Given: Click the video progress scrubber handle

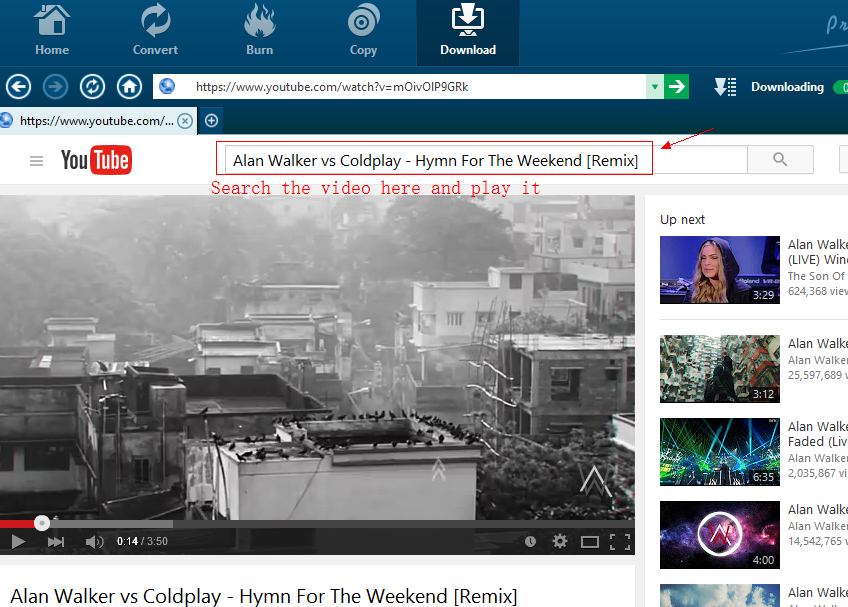Looking at the screenshot, I should pos(42,523).
